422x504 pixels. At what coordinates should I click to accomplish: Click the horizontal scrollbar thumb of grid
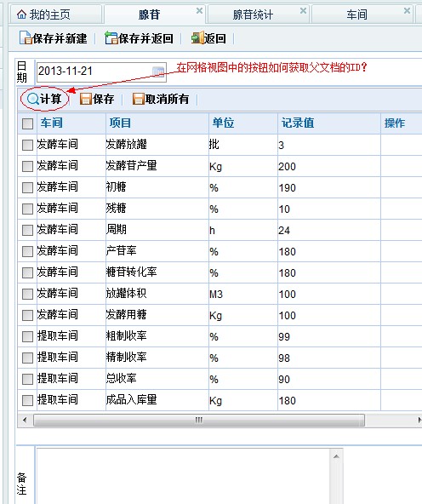coord(199,420)
